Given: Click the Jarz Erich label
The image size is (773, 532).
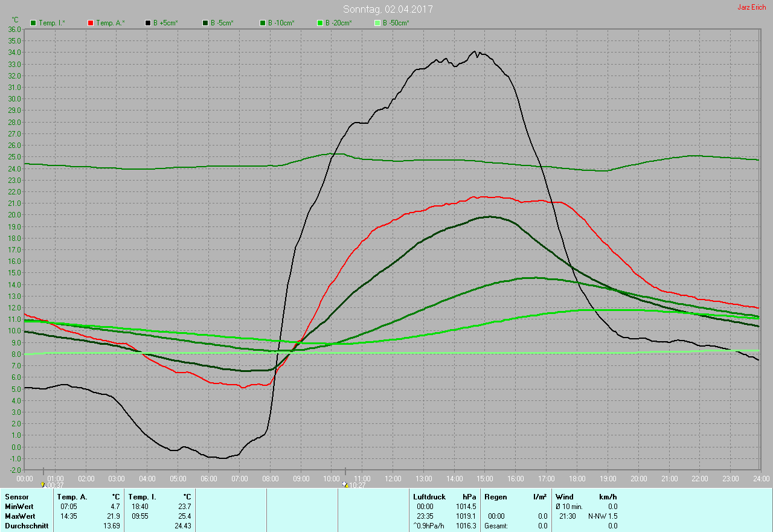Looking at the screenshot, I should (x=752, y=7).
